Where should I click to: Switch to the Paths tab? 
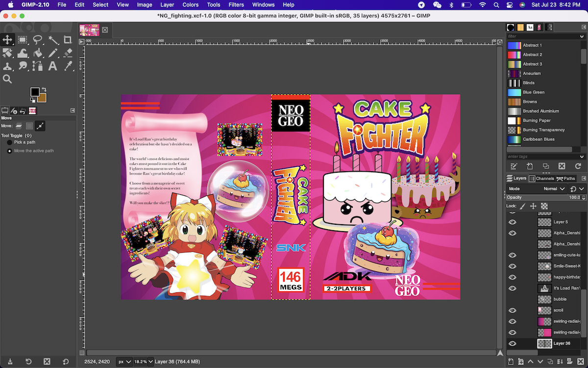(566, 179)
